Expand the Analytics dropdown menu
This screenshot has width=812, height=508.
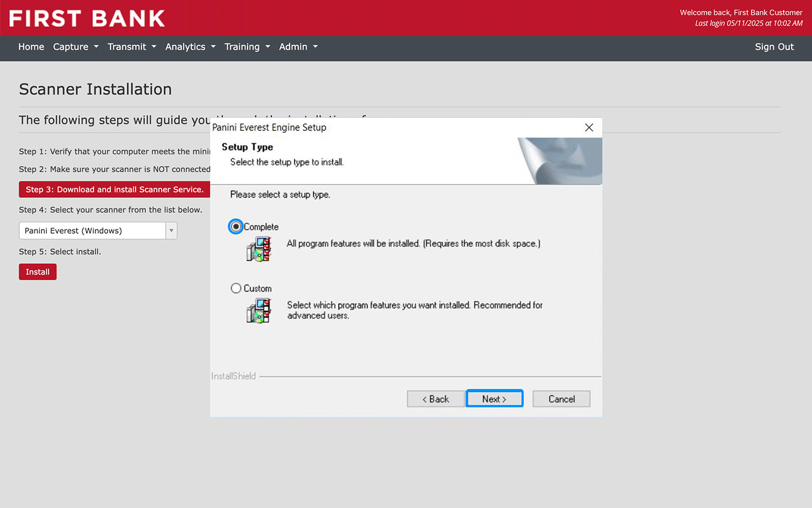[190, 47]
